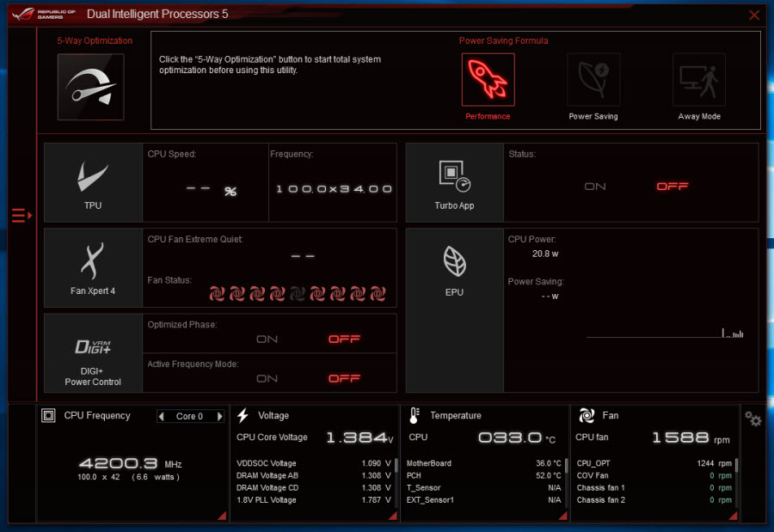
Task: Click the CPU Frequency chip icon
Action: click(x=48, y=415)
